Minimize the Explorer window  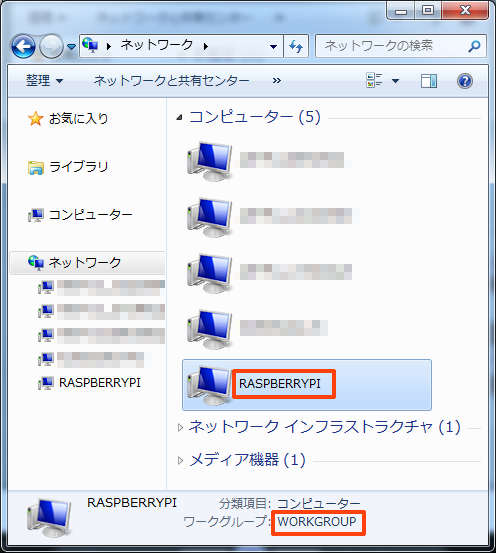[x=401, y=11]
